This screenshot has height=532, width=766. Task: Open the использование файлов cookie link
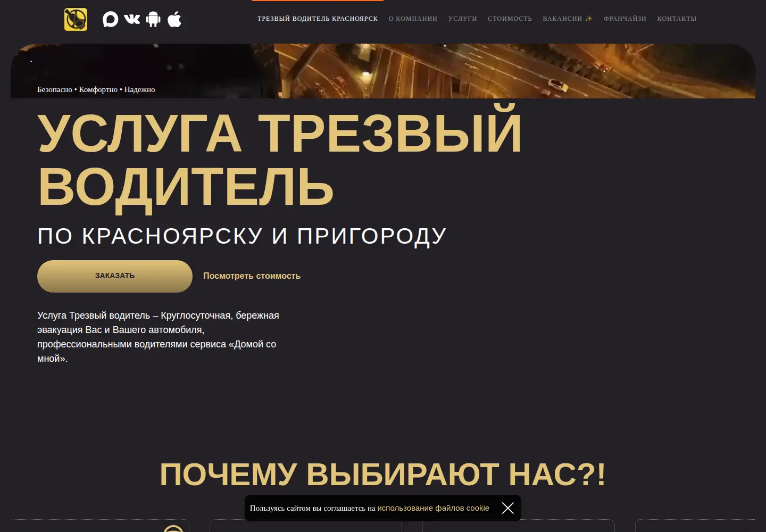(x=433, y=508)
